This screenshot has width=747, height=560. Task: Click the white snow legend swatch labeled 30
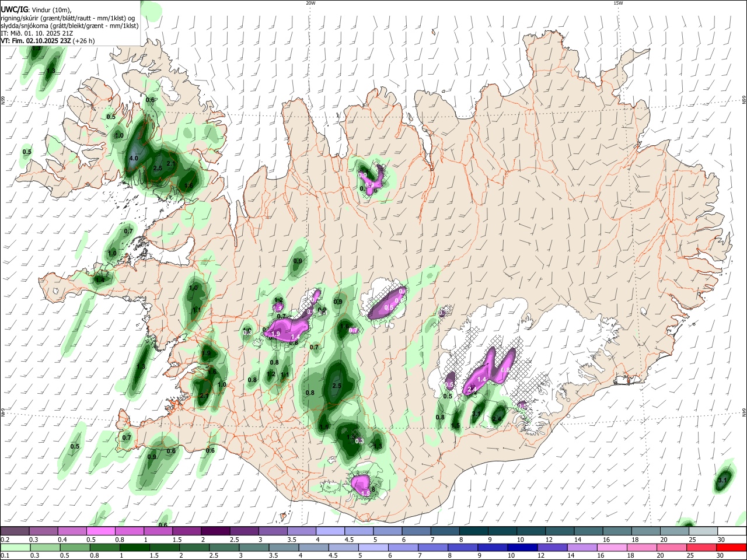tap(731, 531)
